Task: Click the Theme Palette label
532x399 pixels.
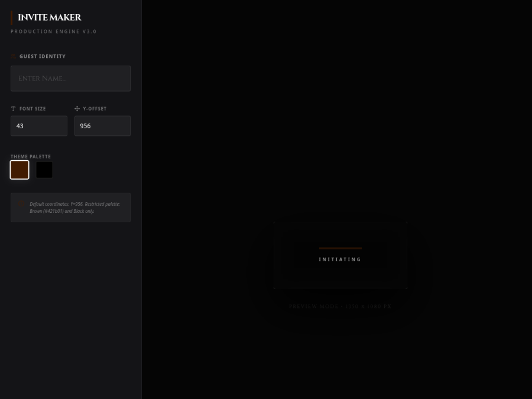Action: click(31, 157)
